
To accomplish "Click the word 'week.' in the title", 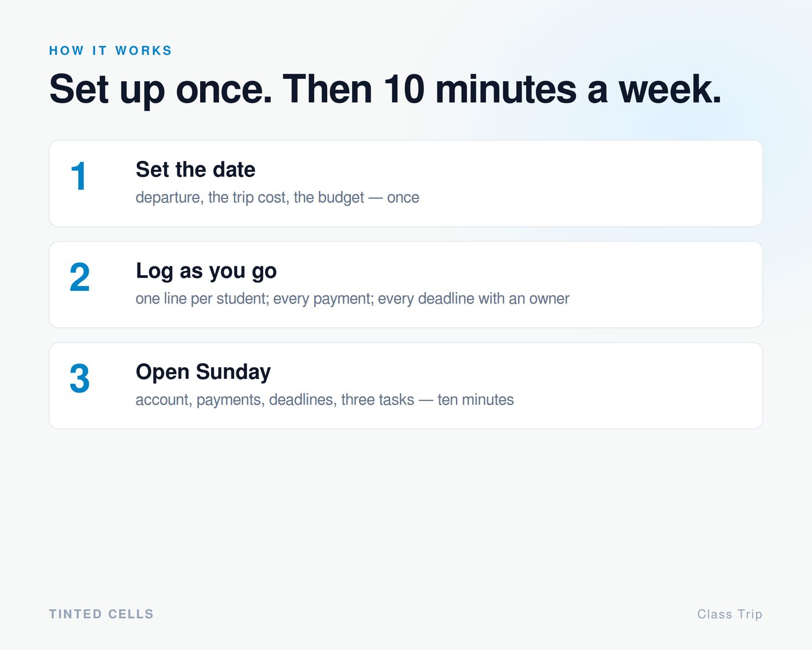I will [670, 89].
